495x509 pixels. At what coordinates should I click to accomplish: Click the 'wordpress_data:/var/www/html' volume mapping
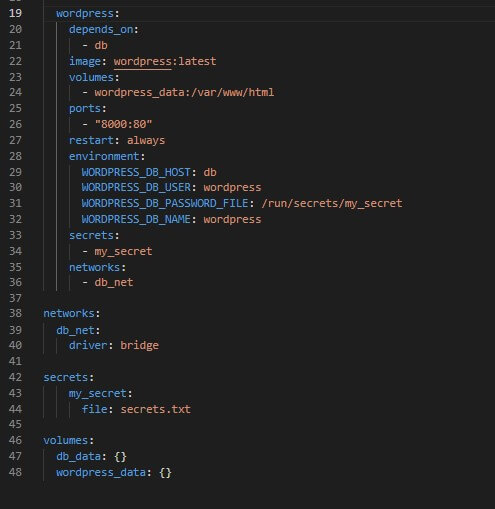point(184,92)
